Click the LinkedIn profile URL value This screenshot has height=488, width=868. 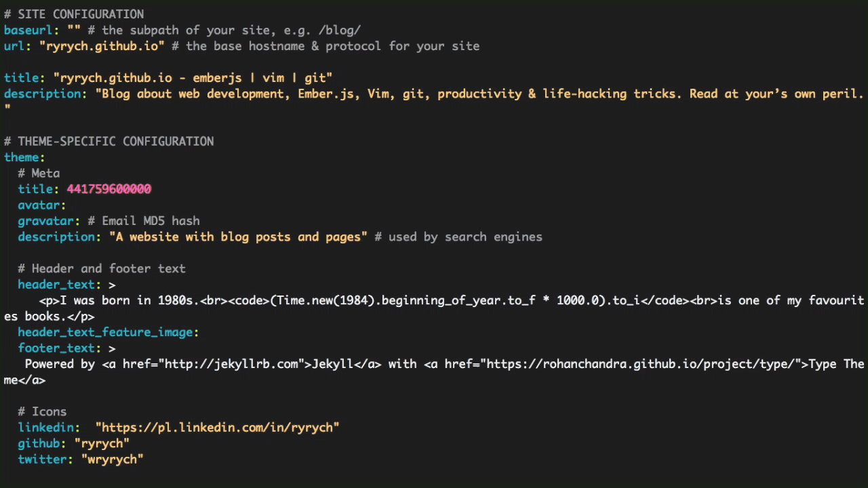[x=217, y=428]
